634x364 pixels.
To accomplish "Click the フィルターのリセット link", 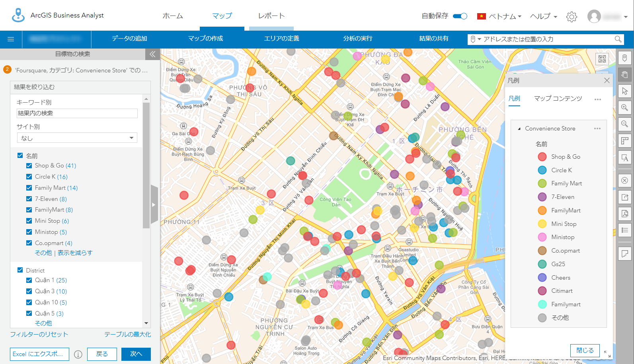I will click(39, 335).
